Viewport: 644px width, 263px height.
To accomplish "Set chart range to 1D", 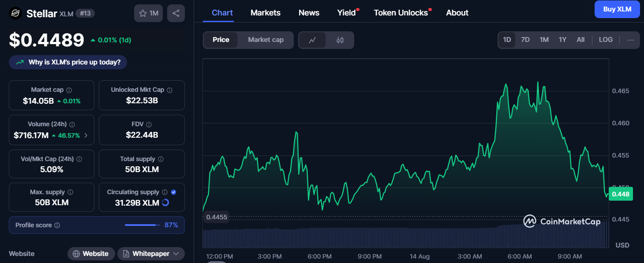I will point(507,40).
